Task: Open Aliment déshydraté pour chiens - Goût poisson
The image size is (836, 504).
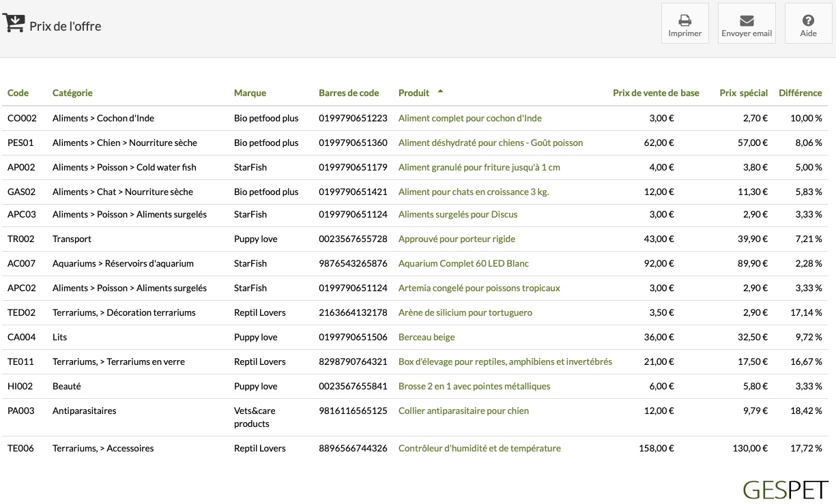Action: tap(491, 143)
